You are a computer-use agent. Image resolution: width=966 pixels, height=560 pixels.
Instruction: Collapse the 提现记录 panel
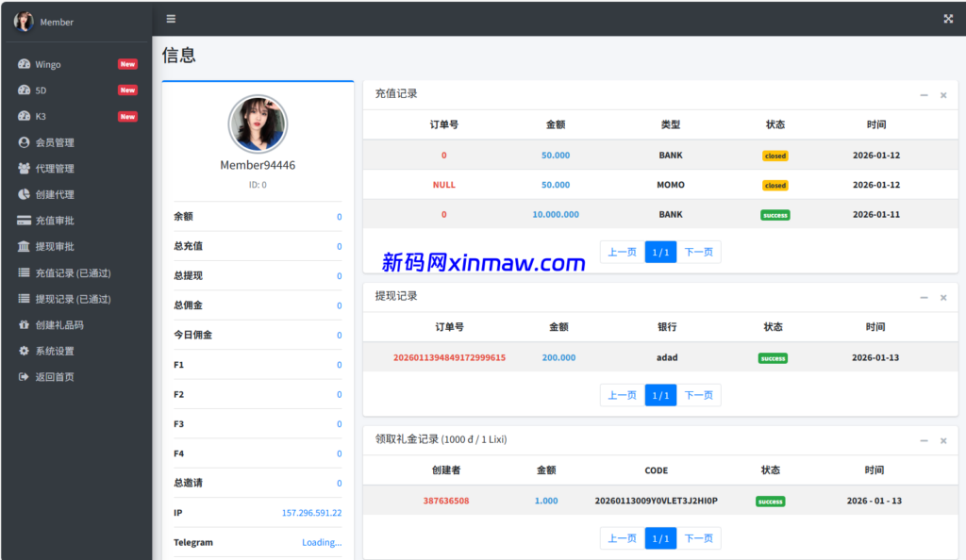pyautogui.click(x=924, y=296)
